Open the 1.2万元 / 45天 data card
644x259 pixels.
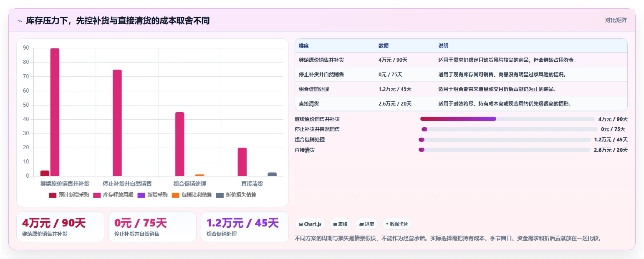(245, 227)
